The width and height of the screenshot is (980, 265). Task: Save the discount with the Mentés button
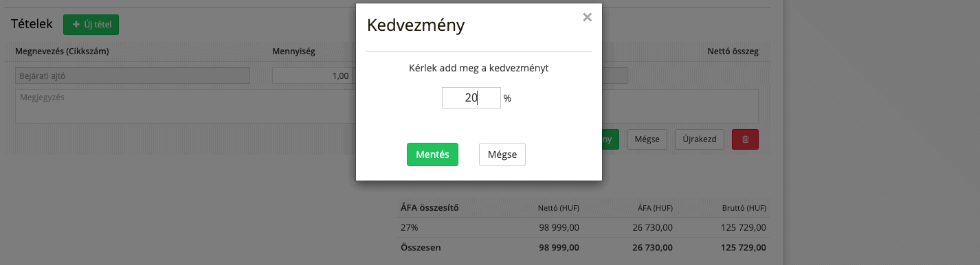click(x=432, y=154)
